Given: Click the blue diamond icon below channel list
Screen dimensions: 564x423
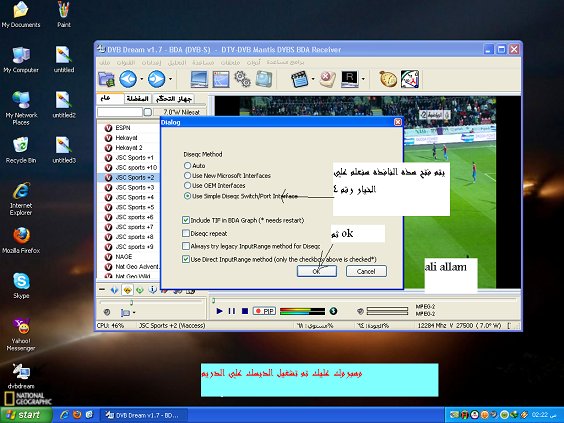Looking at the screenshot, I should click(x=114, y=290).
